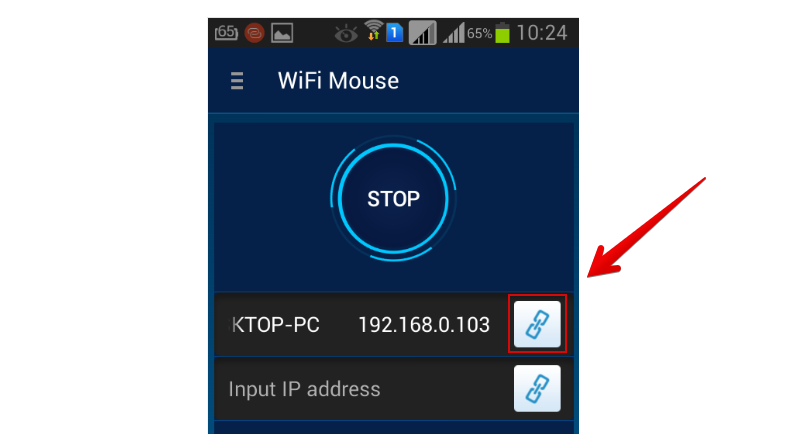Viewport: 804px width, 434px height.
Task: Tap the red swirl notification icon
Action: 254,33
